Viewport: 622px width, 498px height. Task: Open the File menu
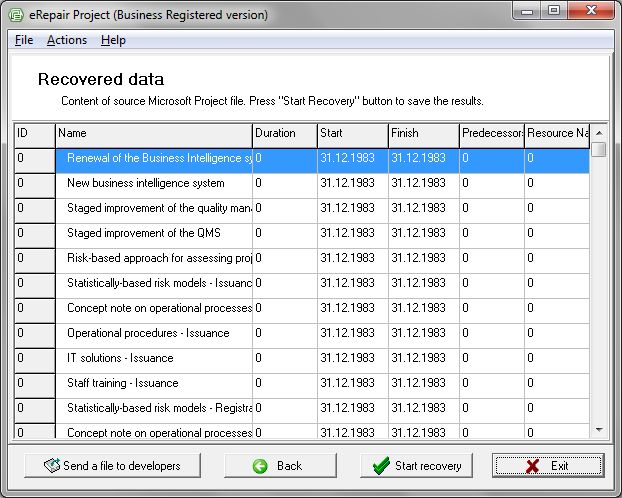tap(24, 40)
